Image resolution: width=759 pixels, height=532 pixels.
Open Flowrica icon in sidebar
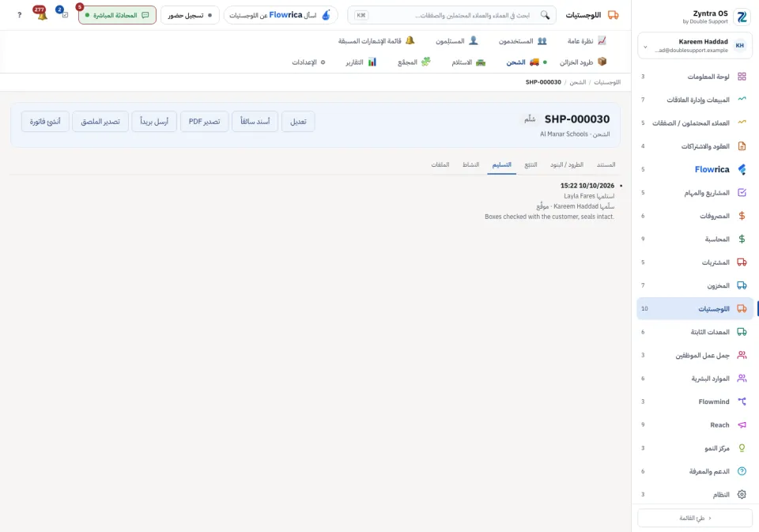click(742, 169)
